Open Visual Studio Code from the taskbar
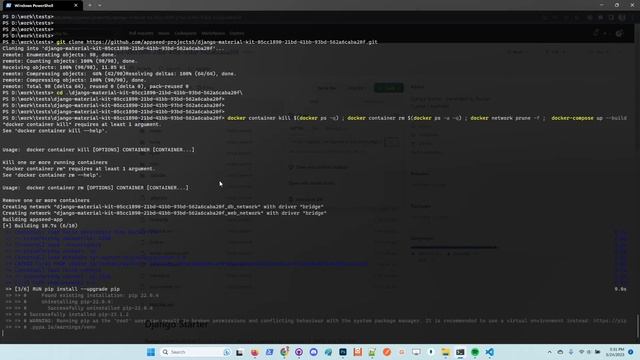Screen dimensions: 640x360 pos(489,352)
